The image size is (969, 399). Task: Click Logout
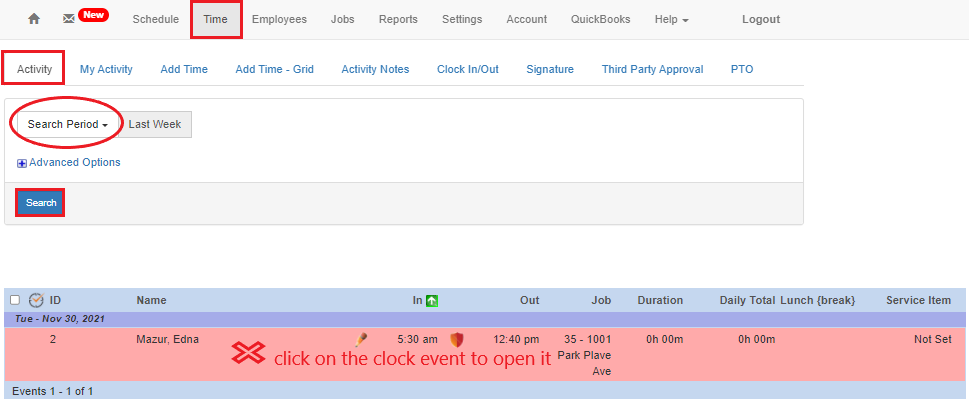tap(761, 19)
